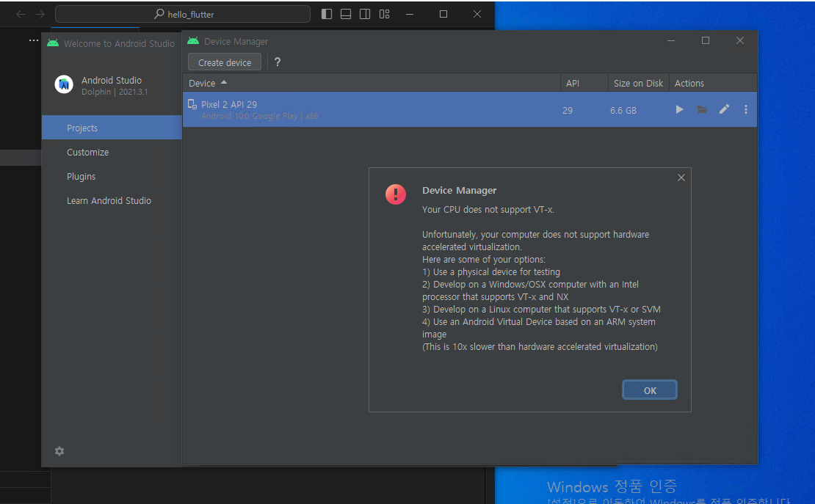Click the red error icon in dialog

396,194
